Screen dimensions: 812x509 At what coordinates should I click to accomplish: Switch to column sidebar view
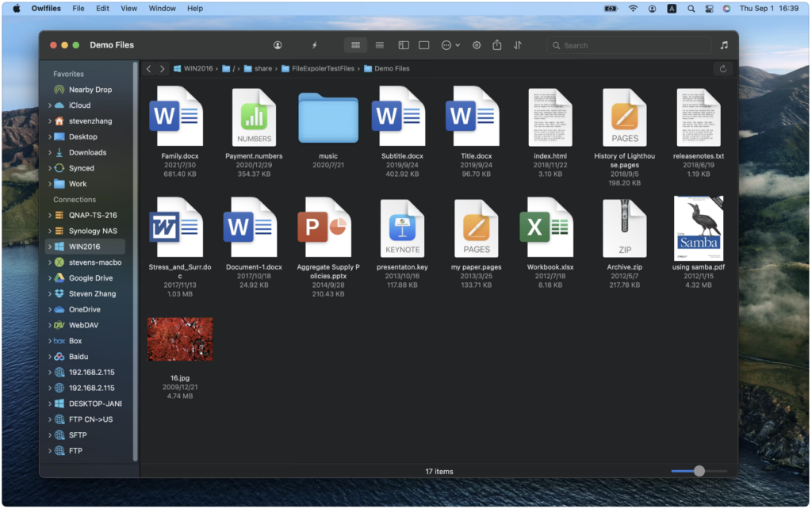[x=404, y=45]
